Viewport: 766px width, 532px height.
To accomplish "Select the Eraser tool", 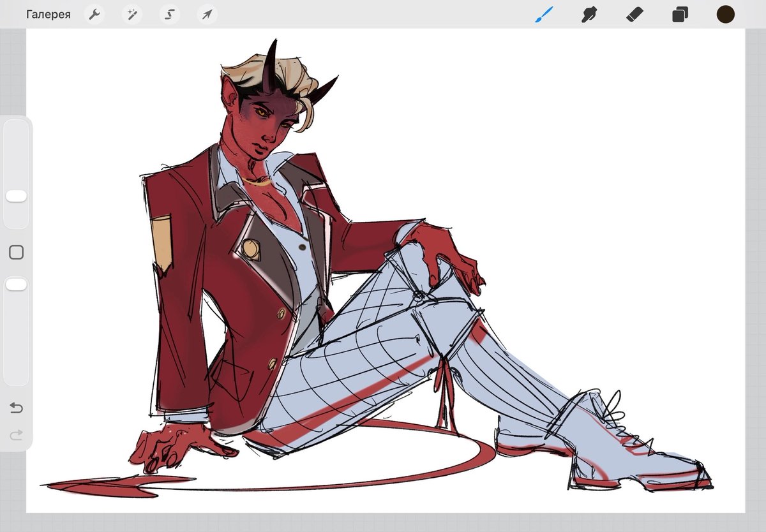I will click(635, 14).
